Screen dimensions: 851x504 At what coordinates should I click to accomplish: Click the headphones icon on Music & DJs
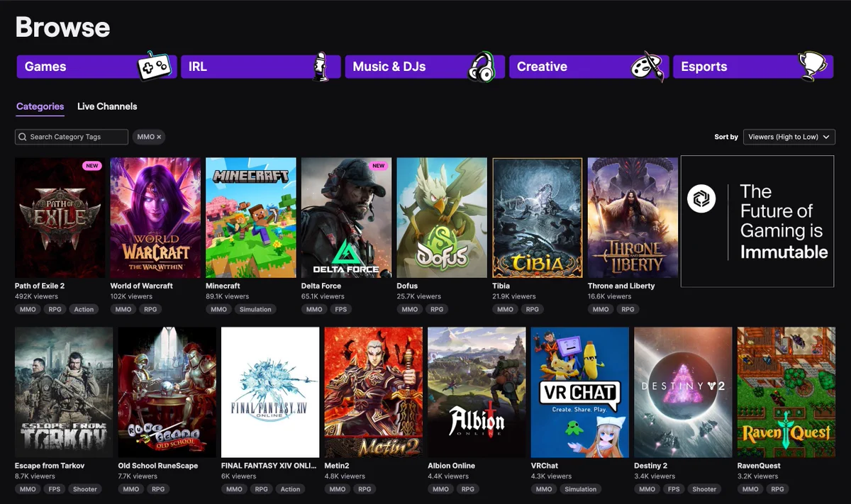point(482,67)
